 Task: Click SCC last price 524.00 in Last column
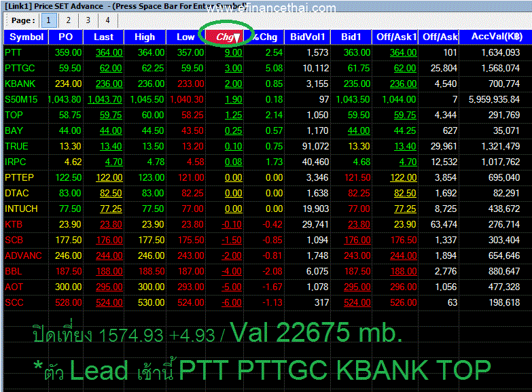coord(109,302)
